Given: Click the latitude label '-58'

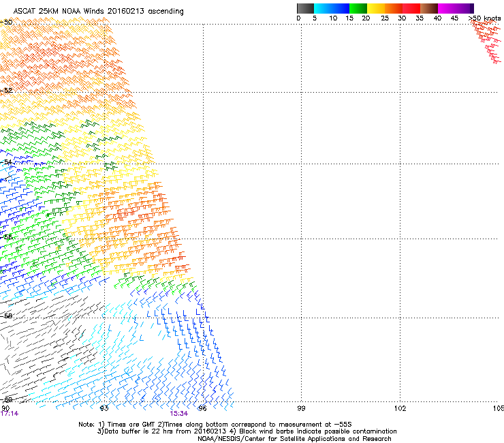Looking at the screenshot, I should tap(6, 316).
